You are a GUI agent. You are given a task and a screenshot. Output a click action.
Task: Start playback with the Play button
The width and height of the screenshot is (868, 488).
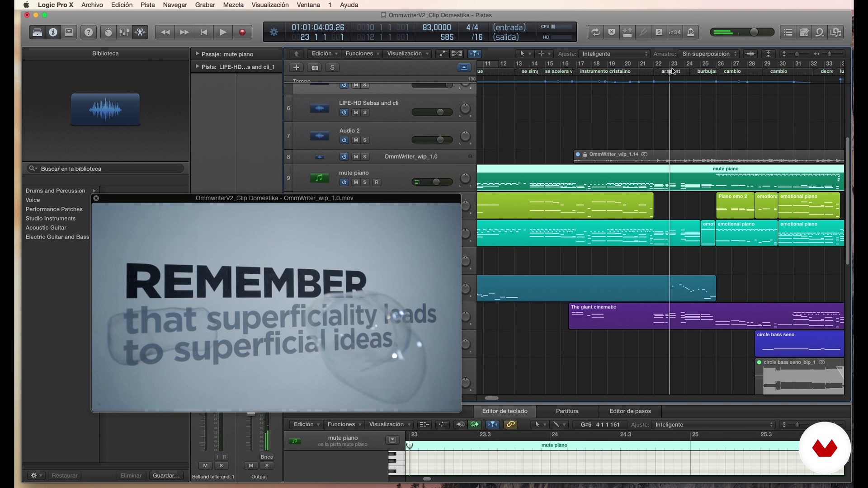[x=223, y=32]
